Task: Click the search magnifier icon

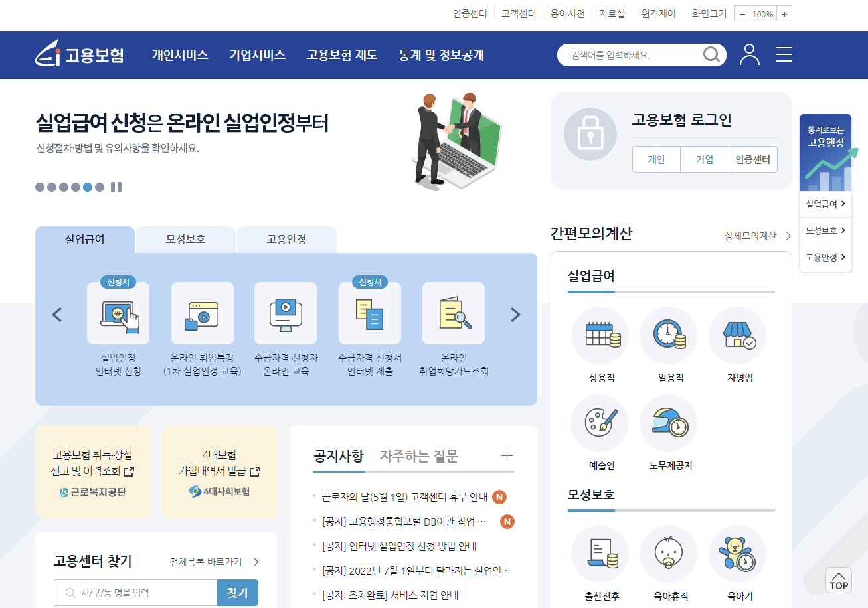Action: (x=712, y=55)
